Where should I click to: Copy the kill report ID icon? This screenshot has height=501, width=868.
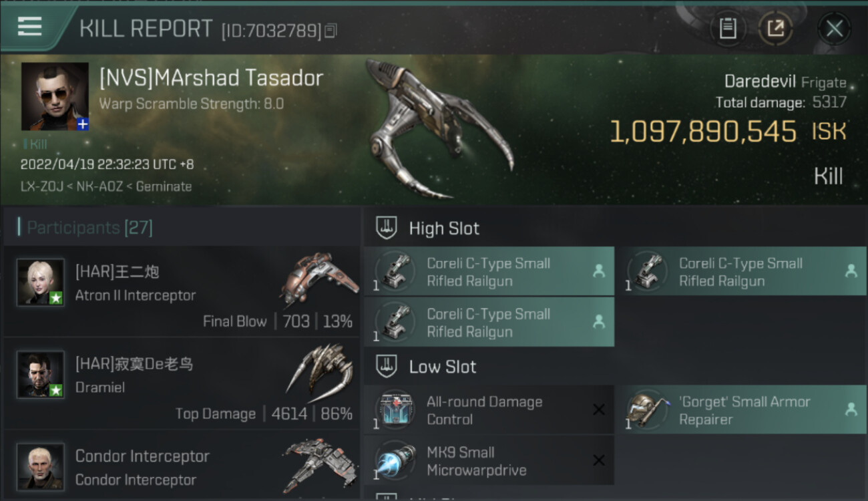[331, 30]
